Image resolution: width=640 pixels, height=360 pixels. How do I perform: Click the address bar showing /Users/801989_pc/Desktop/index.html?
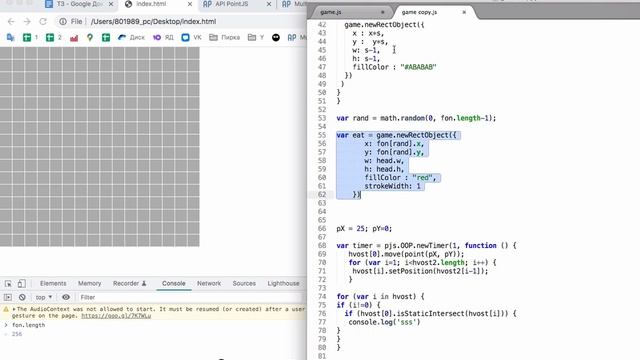click(153, 21)
